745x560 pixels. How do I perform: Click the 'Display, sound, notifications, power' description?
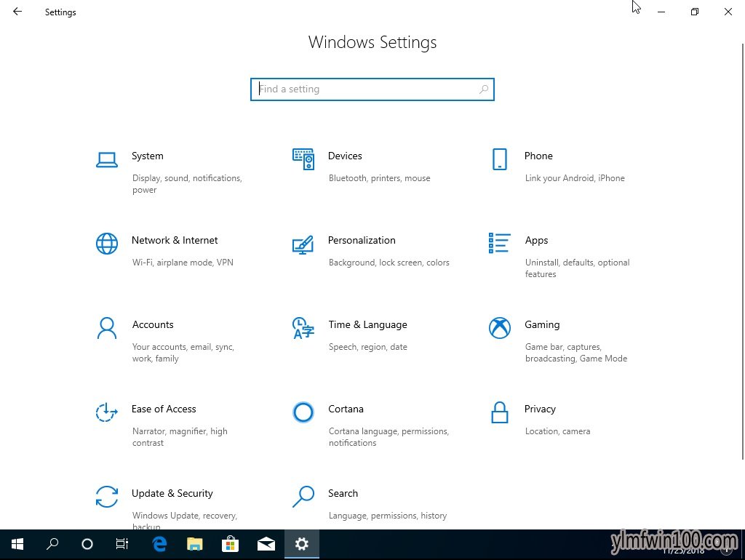click(187, 184)
